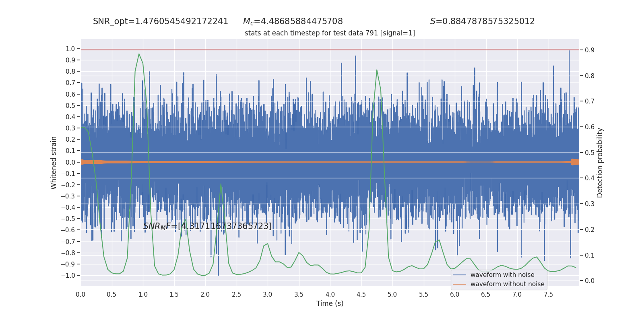The height and width of the screenshot is (322, 644).
Task: Click the left y-axis tick label 1.0
Action: (x=70, y=49)
